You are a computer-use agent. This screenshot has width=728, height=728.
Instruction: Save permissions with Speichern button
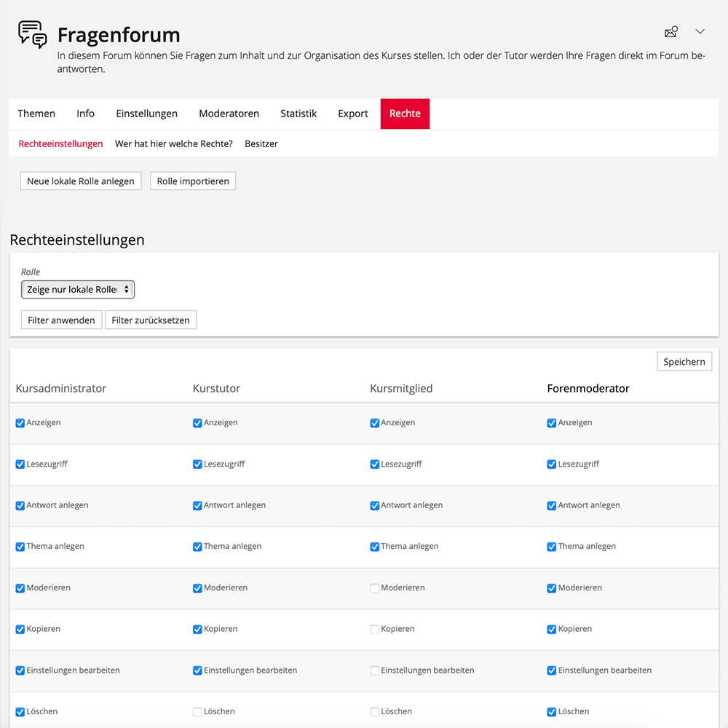pos(684,362)
